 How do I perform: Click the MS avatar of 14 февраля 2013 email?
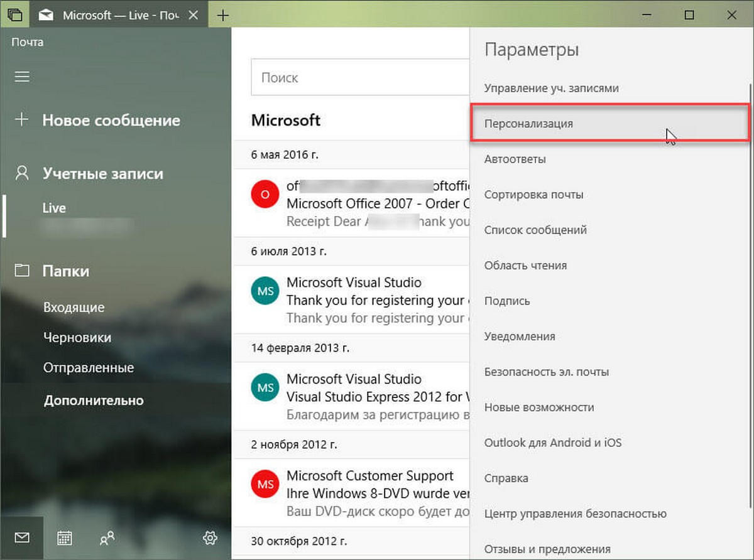pos(265,388)
